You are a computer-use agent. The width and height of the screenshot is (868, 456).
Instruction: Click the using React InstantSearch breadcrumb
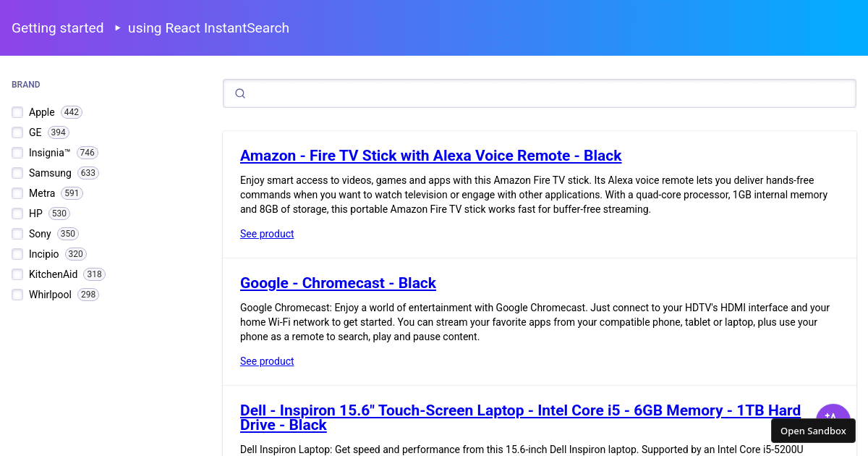(208, 28)
